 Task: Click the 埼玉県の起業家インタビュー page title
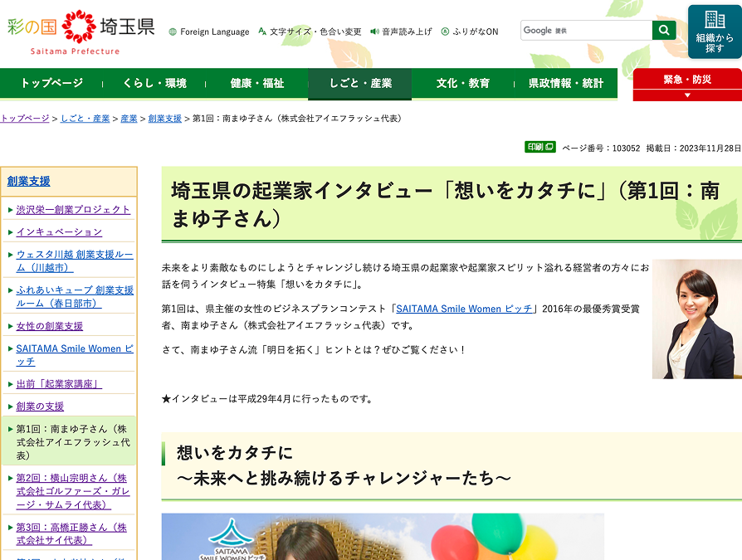tap(445, 204)
